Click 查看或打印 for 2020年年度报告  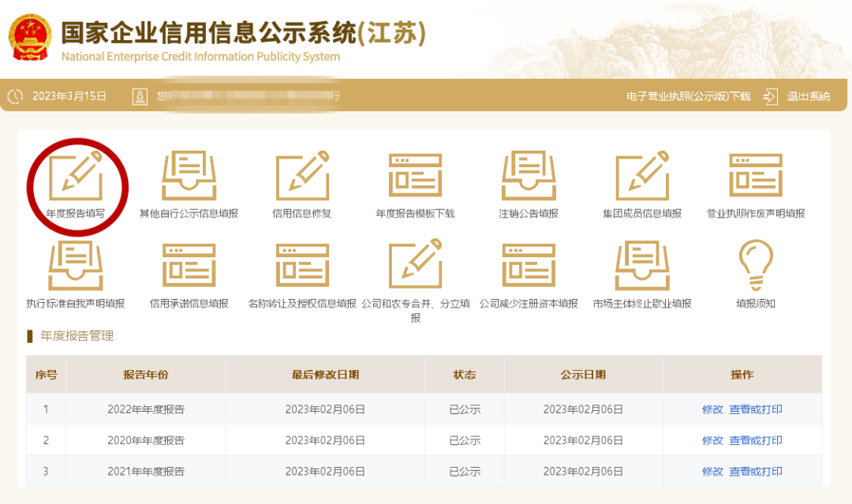click(755, 440)
